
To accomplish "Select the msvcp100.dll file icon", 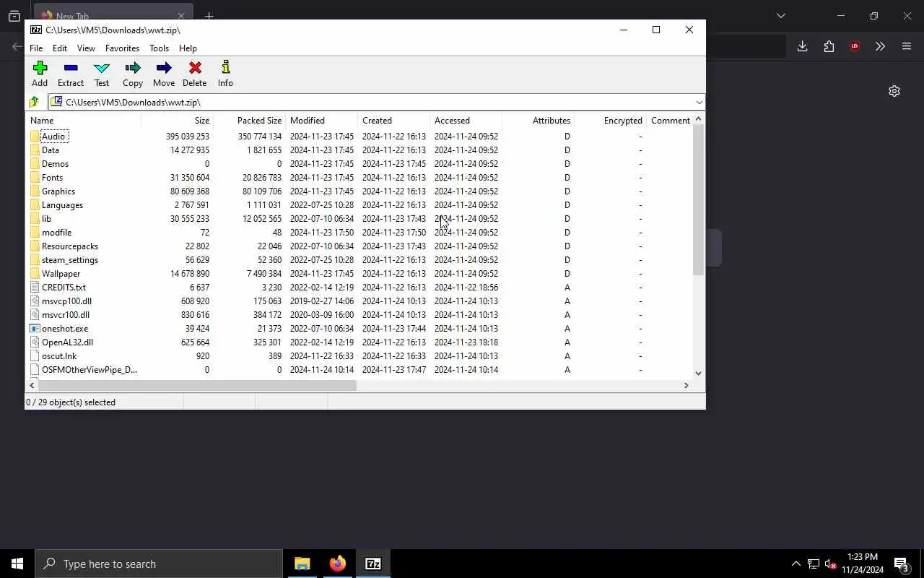I will tap(35, 301).
